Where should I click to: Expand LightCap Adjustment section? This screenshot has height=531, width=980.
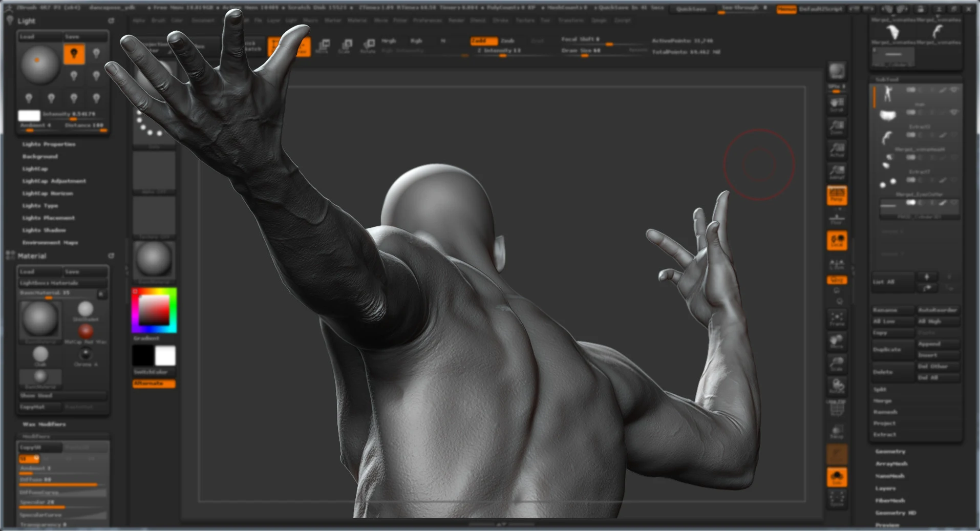click(54, 181)
